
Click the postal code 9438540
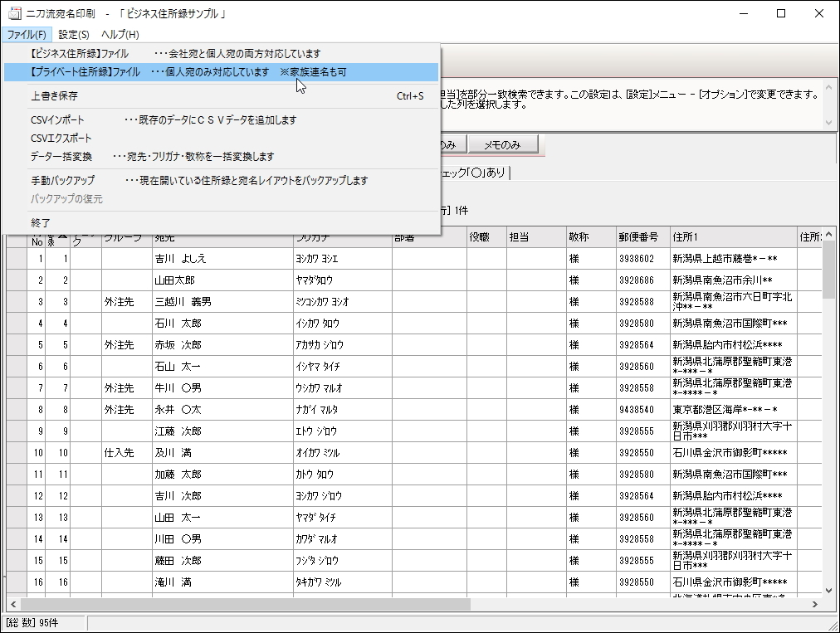642,410
